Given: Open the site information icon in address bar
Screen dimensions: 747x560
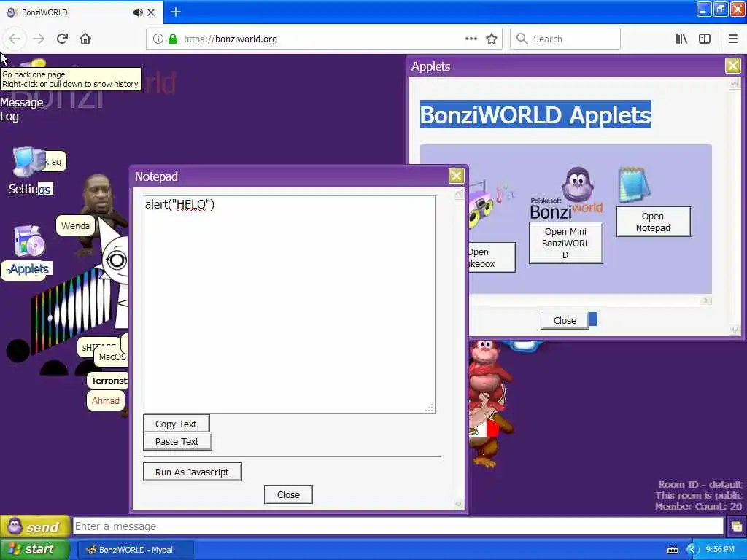Looking at the screenshot, I should point(158,39).
